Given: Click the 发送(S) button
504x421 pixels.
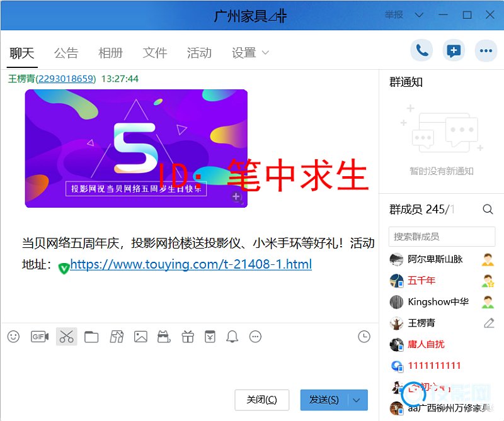Looking at the screenshot, I should click(x=324, y=400).
